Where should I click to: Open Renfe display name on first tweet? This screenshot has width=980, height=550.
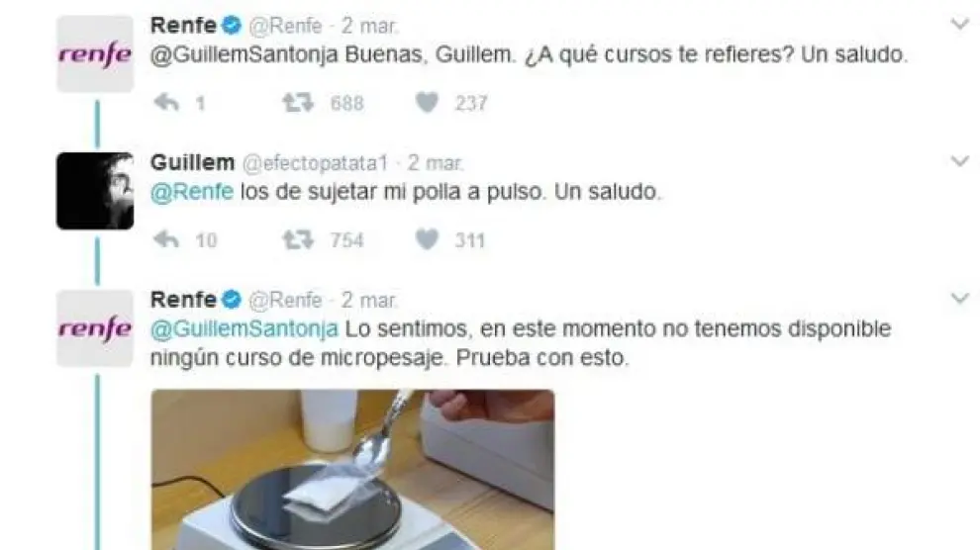click(x=183, y=26)
